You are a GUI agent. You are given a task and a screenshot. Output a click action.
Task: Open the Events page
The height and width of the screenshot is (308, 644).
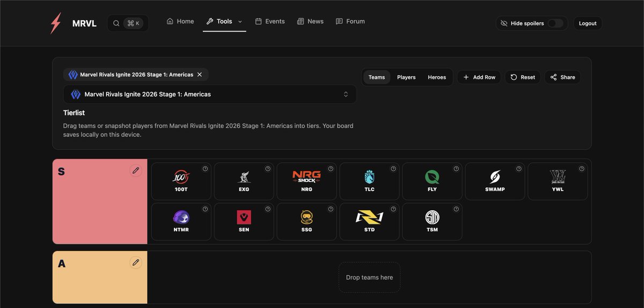[x=270, y=21]
